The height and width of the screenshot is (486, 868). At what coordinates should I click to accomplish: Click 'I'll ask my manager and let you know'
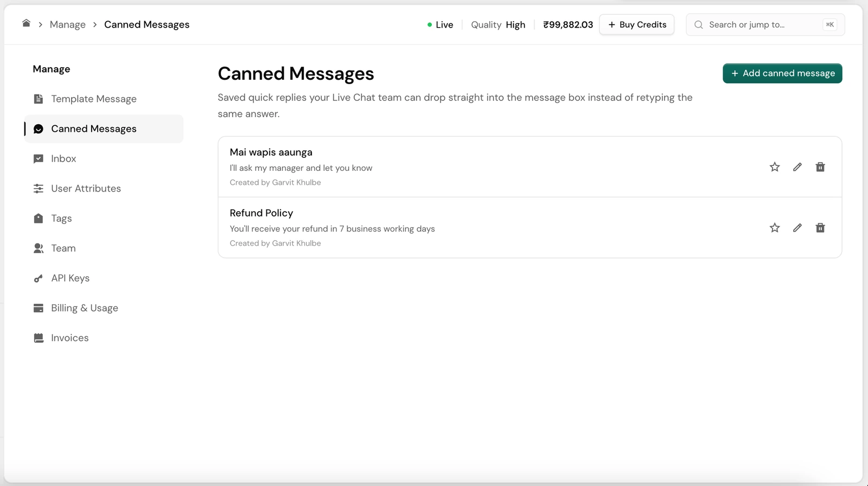pyautogui.click(x=301, y=168)
